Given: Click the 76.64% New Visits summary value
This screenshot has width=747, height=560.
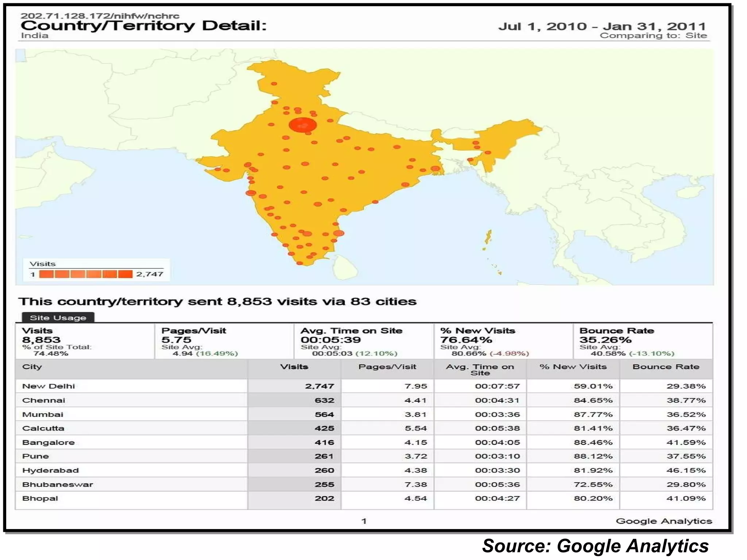Looking at the screenshot, I should click(466, 340).
